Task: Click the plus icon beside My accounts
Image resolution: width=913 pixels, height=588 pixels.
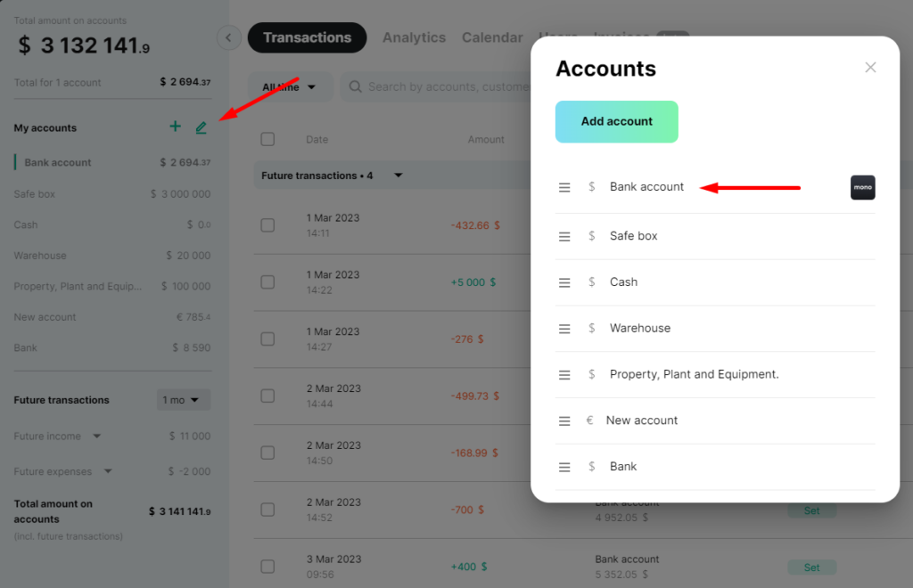Action: (x=175, y=127)
